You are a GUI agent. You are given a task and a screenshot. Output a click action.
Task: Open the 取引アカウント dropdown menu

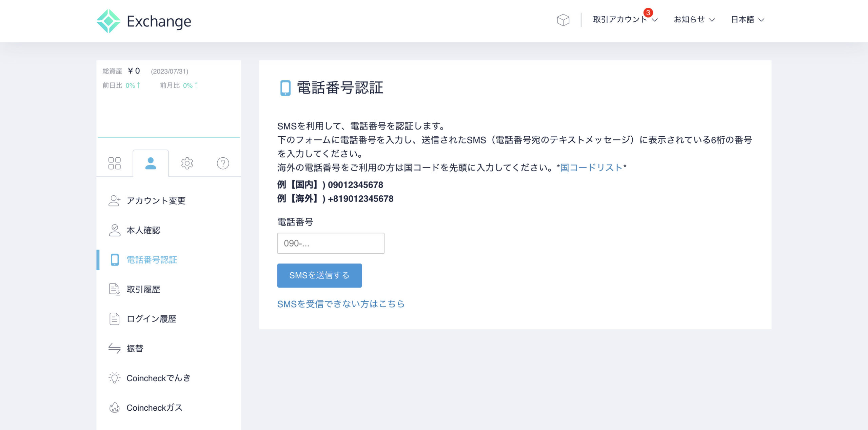point(625,20)
